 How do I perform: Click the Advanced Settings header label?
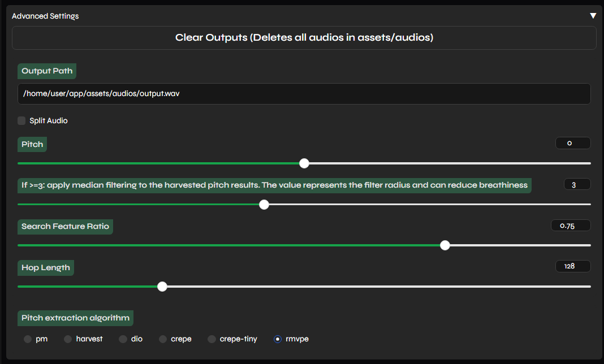pyautogui.click(x=45, y=16)
